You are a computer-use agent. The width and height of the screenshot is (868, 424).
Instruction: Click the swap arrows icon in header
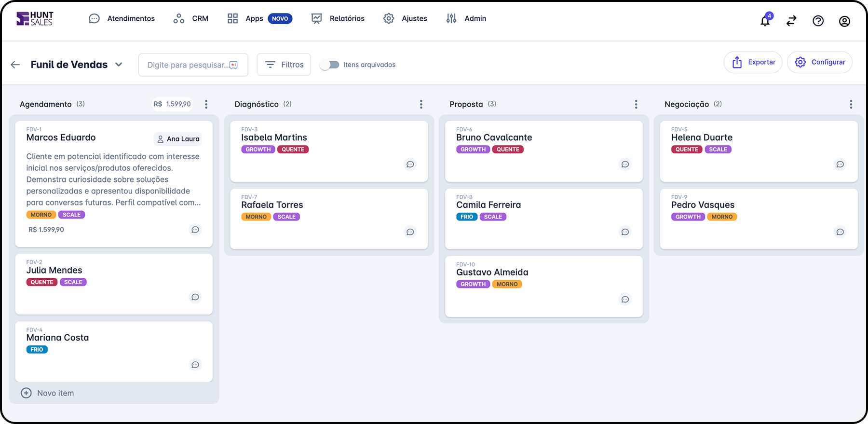click(x=791, y=21)
